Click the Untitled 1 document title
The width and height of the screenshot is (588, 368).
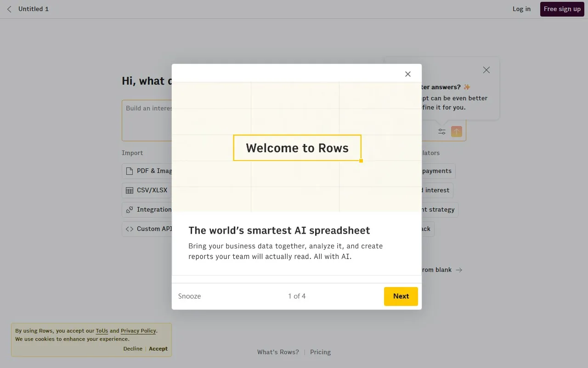tap(34, 9)
